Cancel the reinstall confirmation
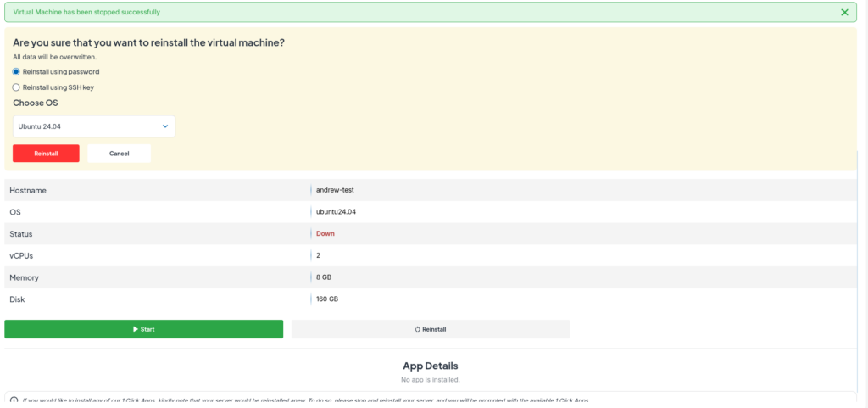The image size is (868, 408). (x=119, y=154)
